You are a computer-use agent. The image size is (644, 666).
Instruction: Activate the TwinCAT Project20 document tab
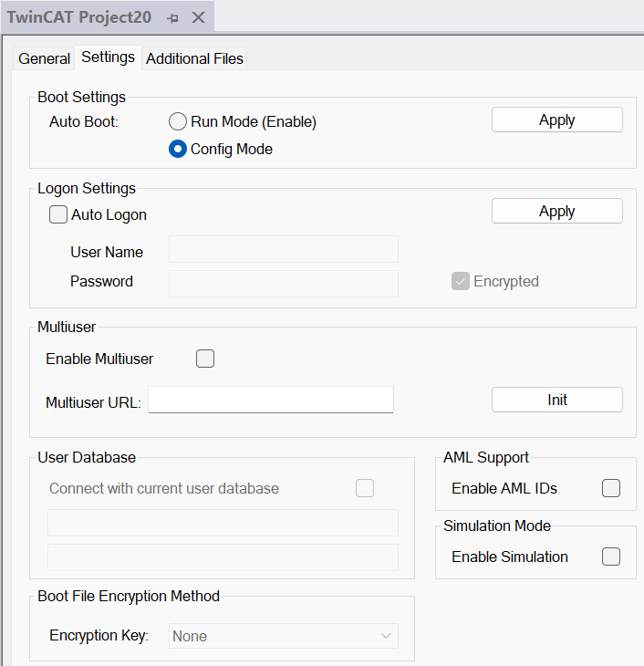(79, 17)
